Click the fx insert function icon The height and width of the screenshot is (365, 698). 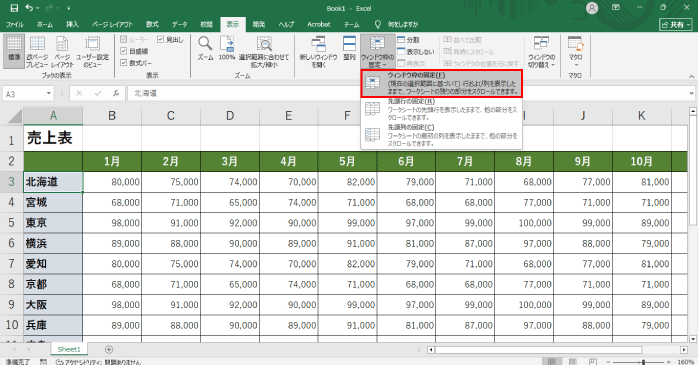point(116,93)
